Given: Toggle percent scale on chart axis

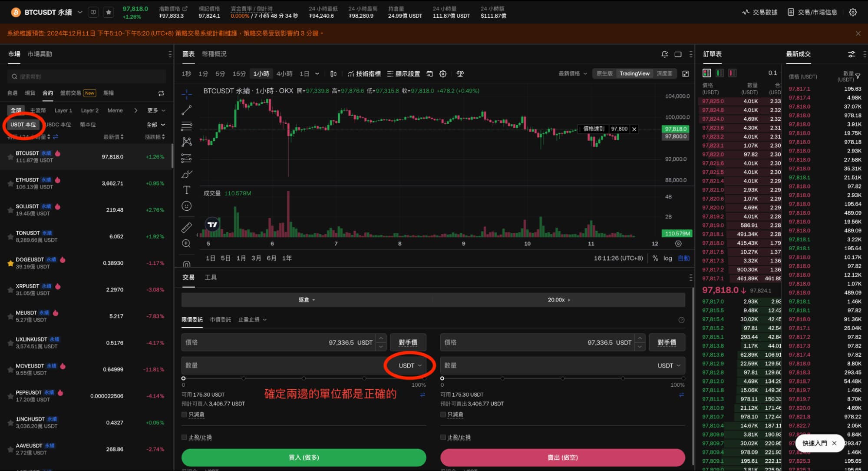Looking at the screenshot, I should (x=655, y=258).
